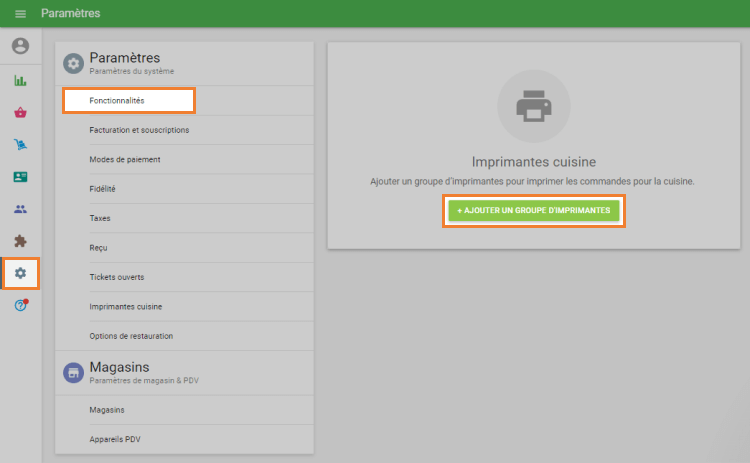Screen dimensions: 750x463
Task: Open Tickets ouverts settings
Action: pyautogui.click(x=117, y=277)
